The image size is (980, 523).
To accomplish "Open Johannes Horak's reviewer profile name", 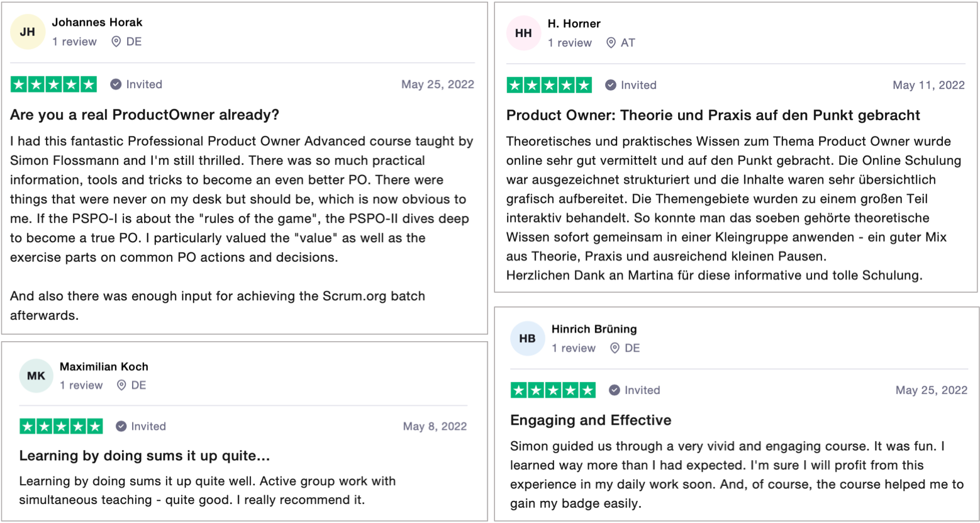I will [97, 22].
